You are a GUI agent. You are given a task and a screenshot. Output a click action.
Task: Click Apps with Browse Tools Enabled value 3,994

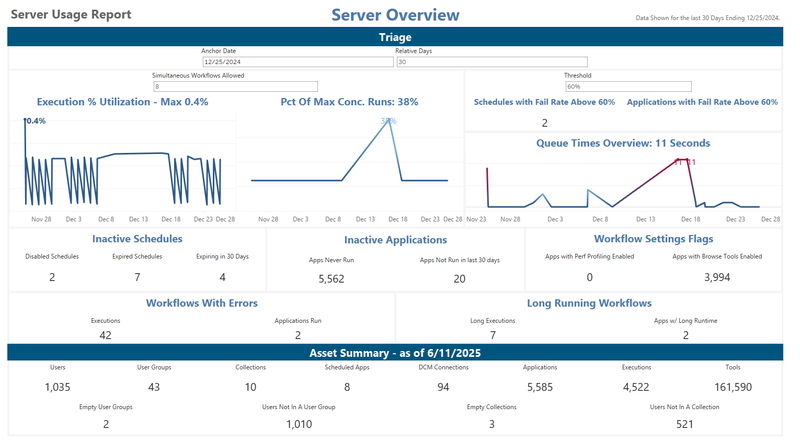(x=717, y=277)
